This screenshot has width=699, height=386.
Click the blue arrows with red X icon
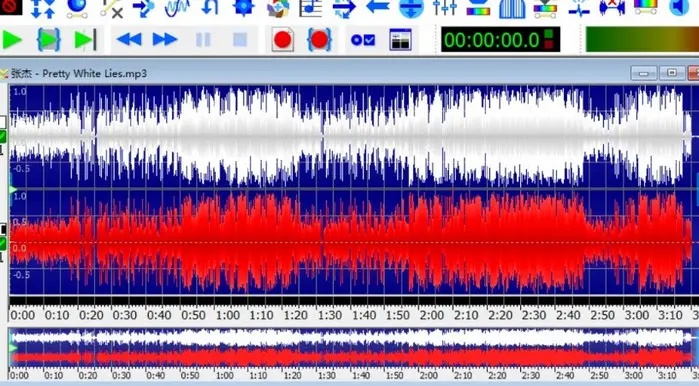click(613, 7)
